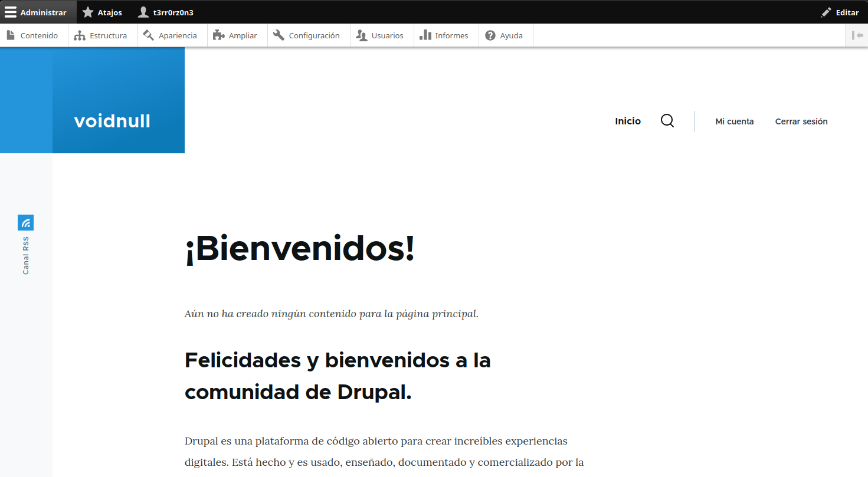868x477 pixels.
Task: Open the Mi cuenta link
Action: pyautogui.click(x=734, y=121)
